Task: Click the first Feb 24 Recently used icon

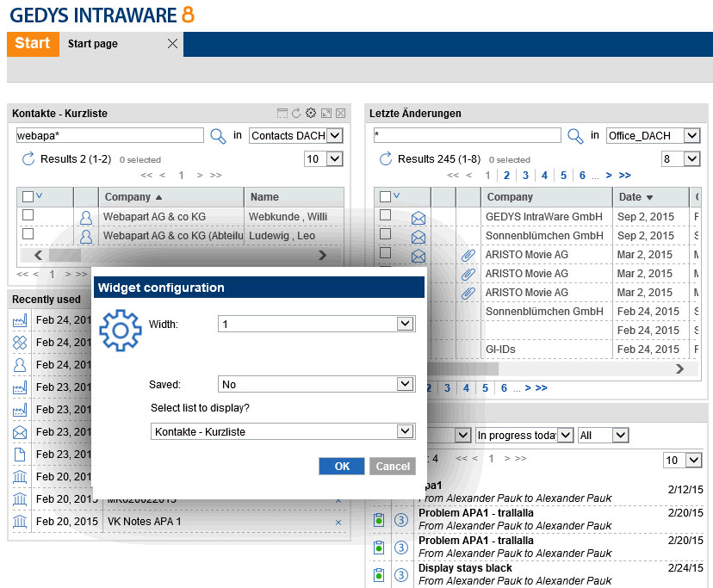Action: [20, 320]
